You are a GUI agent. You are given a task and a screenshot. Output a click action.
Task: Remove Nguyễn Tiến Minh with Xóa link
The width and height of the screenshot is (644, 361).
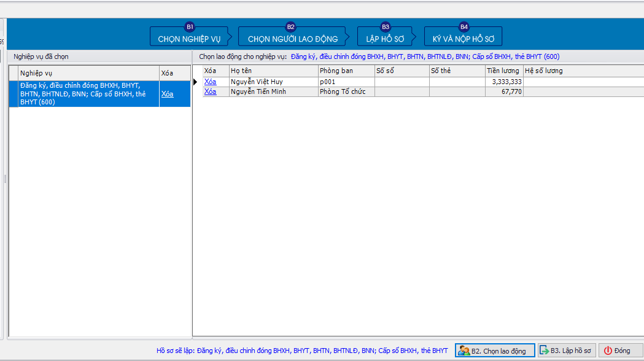coord(210,91)
